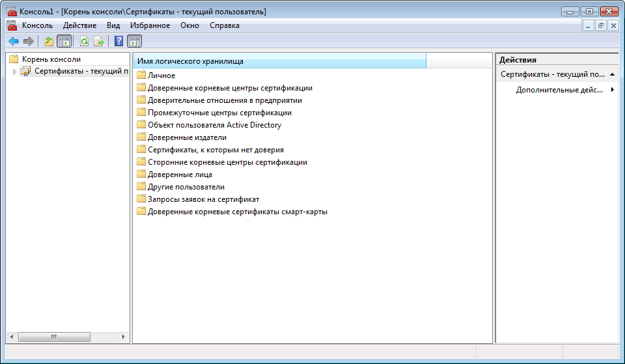Open the Избранное menu

click(x=150, y=25)
